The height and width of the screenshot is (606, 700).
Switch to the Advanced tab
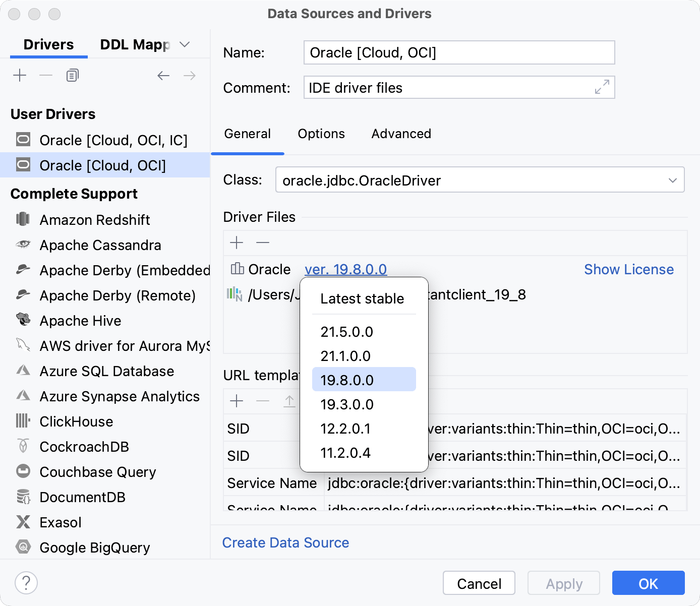[x=401, y=134]
